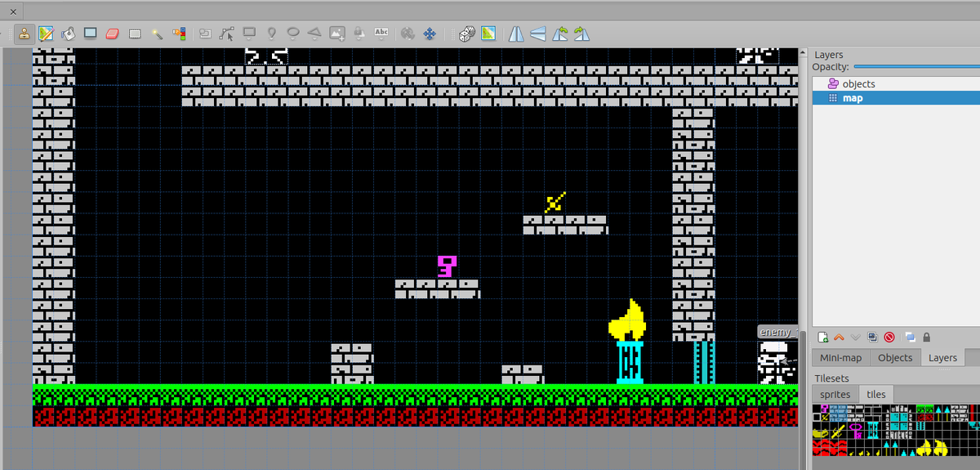Close the document tab with X
980x470 pixels.
click(x=12, y=11)
